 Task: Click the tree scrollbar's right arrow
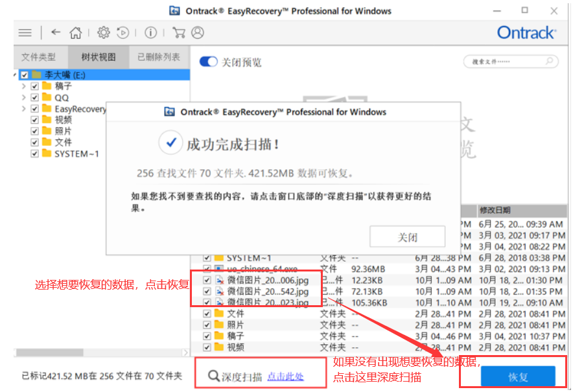click(x=185, y=352)
